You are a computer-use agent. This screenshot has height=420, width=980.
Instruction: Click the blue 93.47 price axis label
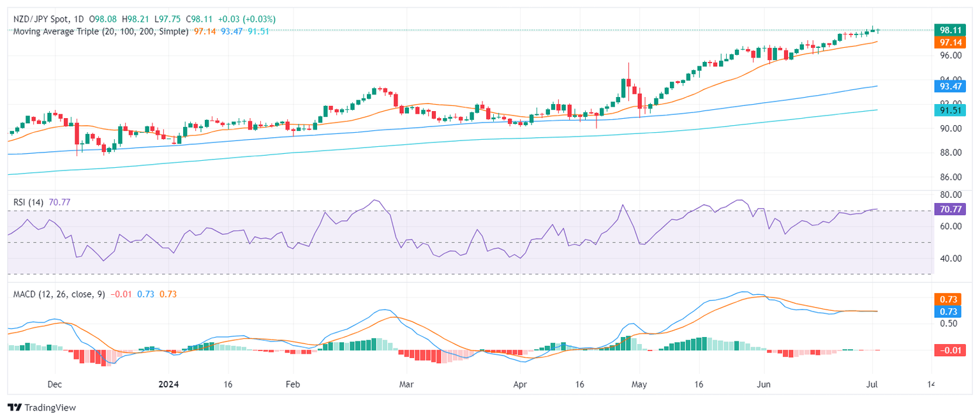pyautogui.click(x=950, y=86)
